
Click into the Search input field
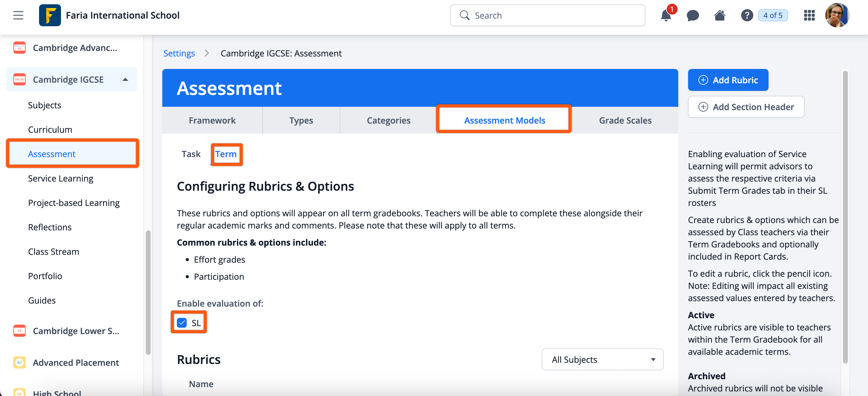553,16
